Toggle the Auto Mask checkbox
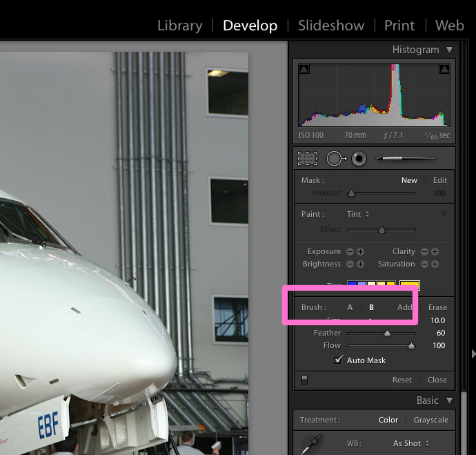 338,360
